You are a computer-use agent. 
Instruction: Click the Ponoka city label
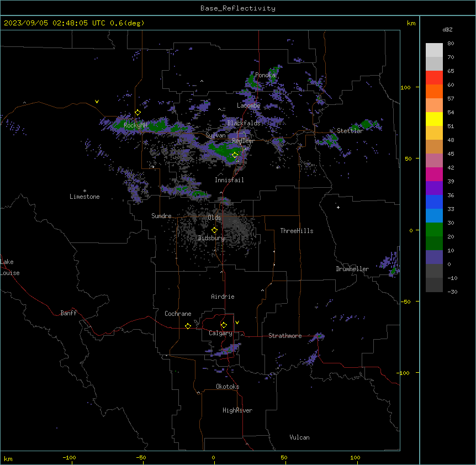265,75
